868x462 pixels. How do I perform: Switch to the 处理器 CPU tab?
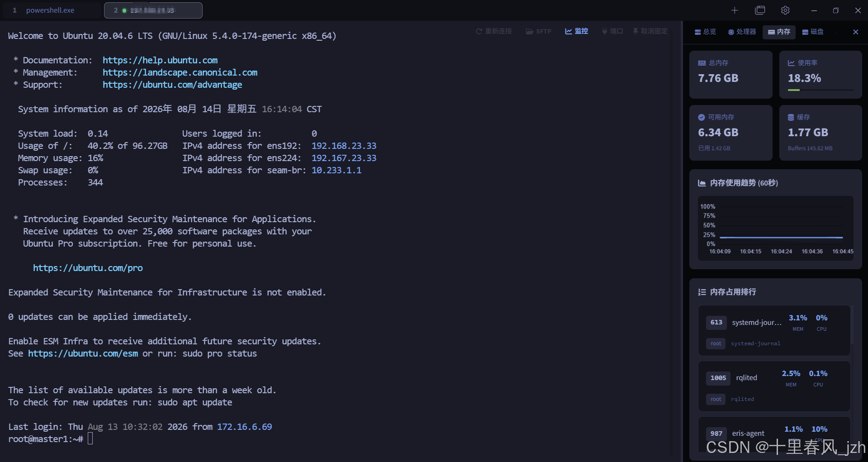[x=742, y=32]
